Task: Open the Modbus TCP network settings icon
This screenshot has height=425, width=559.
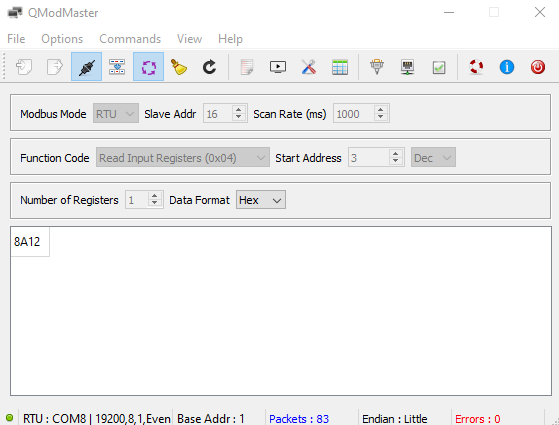Action: [x=407, y=67]
